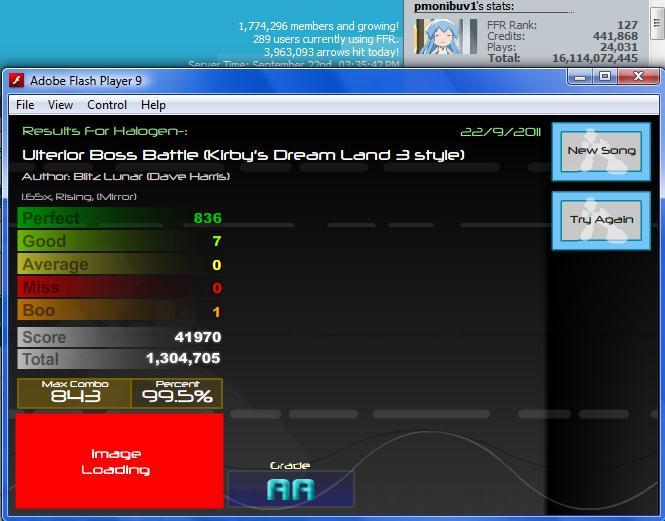
Task: Open the File menu
Action: [25, 105]
